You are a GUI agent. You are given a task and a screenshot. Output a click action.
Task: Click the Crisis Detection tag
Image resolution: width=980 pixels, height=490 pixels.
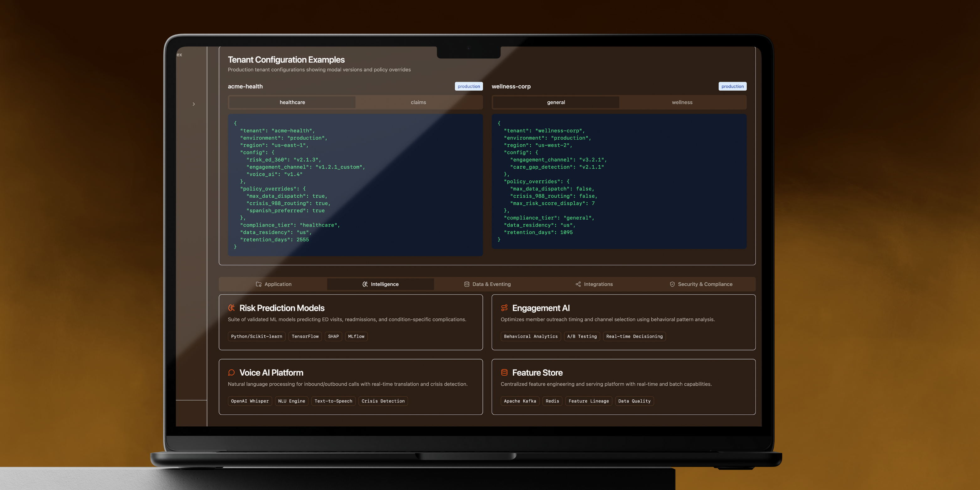[x=383, y=401]
